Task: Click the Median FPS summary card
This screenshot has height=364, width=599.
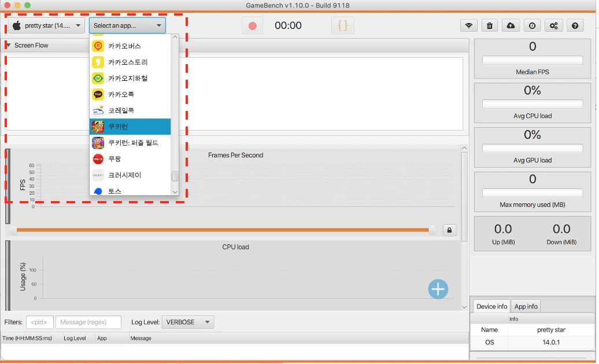Action: [x=532, y=59]
